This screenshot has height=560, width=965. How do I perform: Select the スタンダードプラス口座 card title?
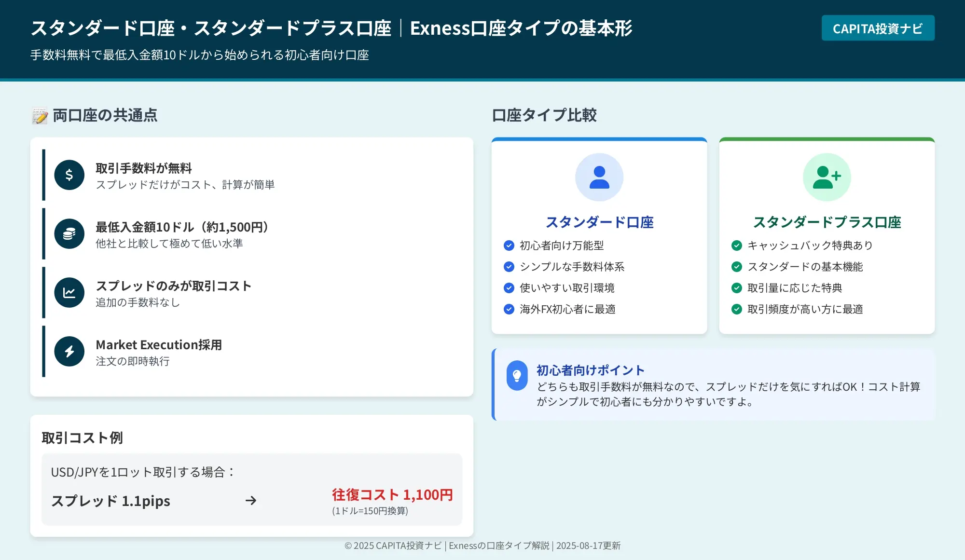(827, 222)
